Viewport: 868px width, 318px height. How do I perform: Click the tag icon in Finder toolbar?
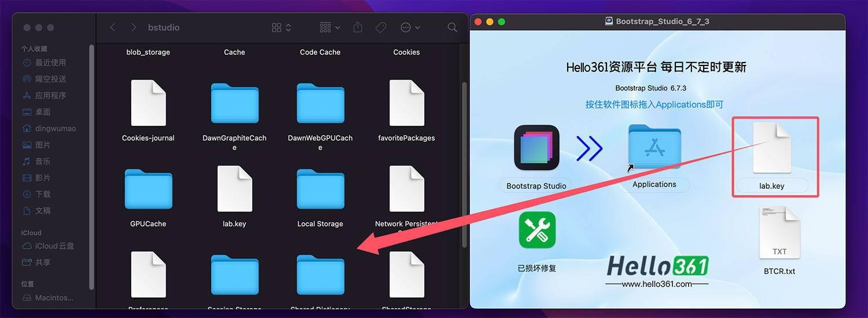point(380,27)
